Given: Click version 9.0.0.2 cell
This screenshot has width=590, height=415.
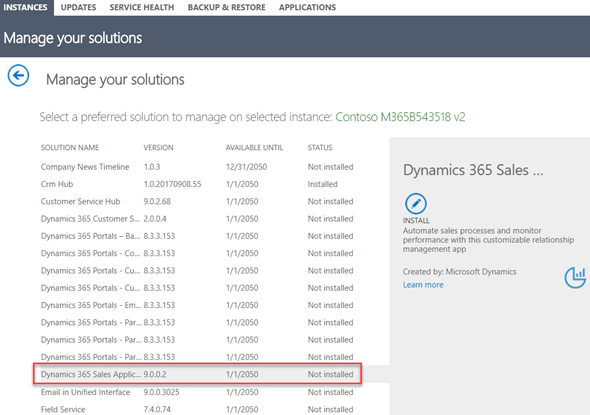Looking at the screenshot, I should [x=155, y=374].
